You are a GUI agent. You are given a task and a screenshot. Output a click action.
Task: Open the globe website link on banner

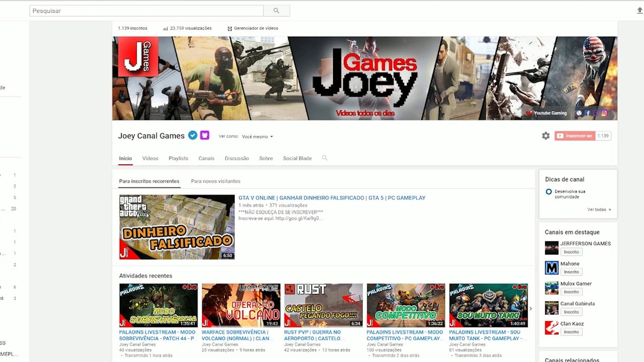(x=579, y=113)
